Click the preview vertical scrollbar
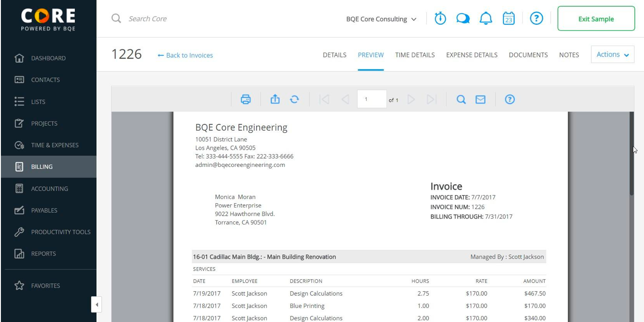This screenshot has height=322, width=644. [631, 154]
